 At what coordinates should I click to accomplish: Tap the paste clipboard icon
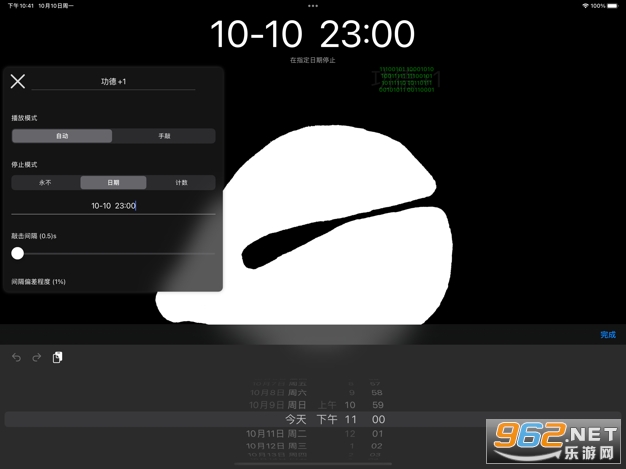click(58, 357)
